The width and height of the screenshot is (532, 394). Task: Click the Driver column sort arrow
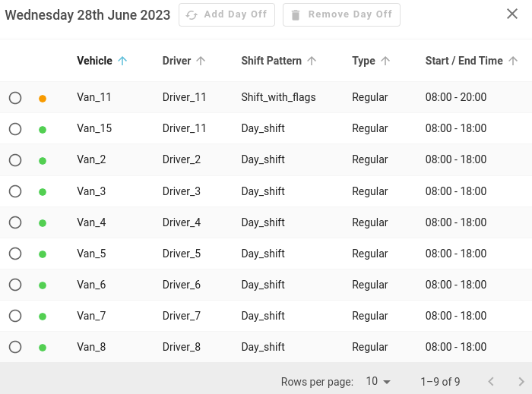pyautogui.click(x=201, y=61)
